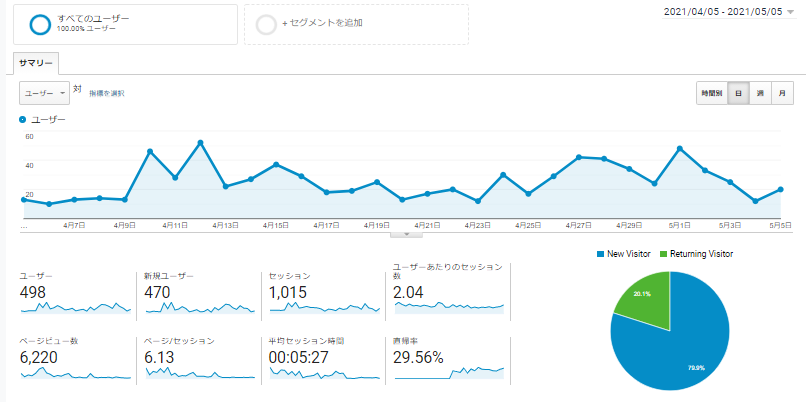Click the segment circle icon for すべてのユーザー
Screen dimensions: 806x402
pos(40,24)
